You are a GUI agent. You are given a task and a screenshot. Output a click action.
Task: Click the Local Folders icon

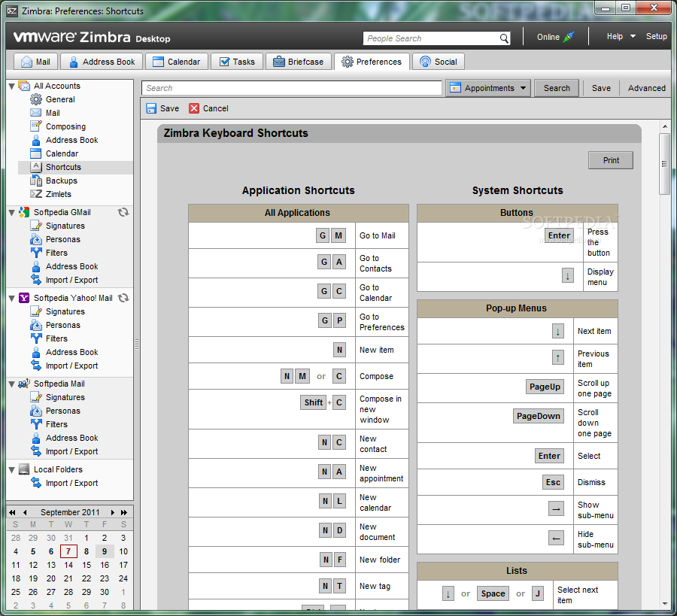(x=24, y=469)
